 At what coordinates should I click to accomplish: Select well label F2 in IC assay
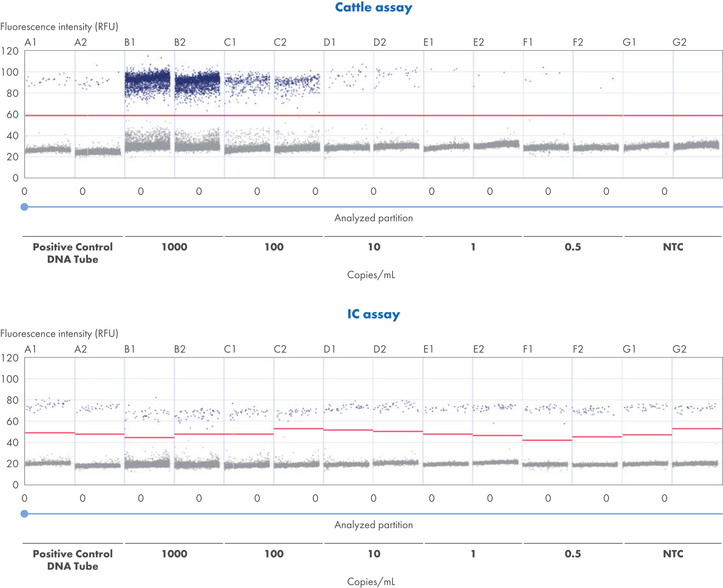click(578, 349)
